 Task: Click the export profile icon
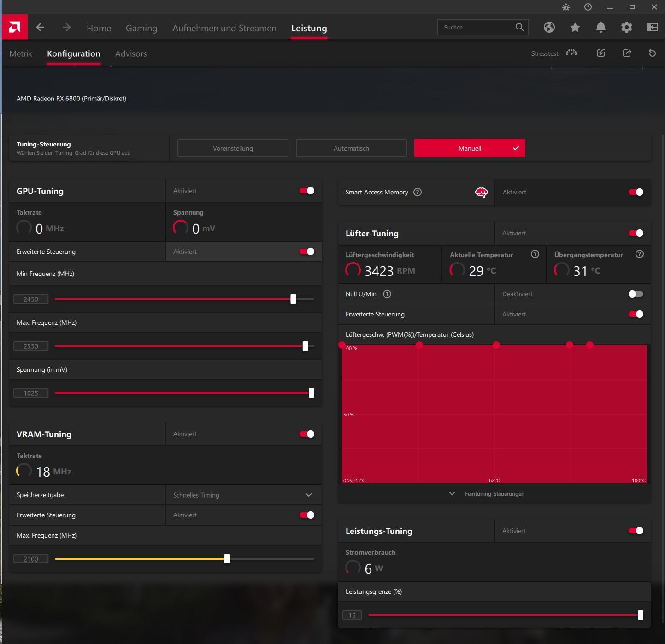627,53
